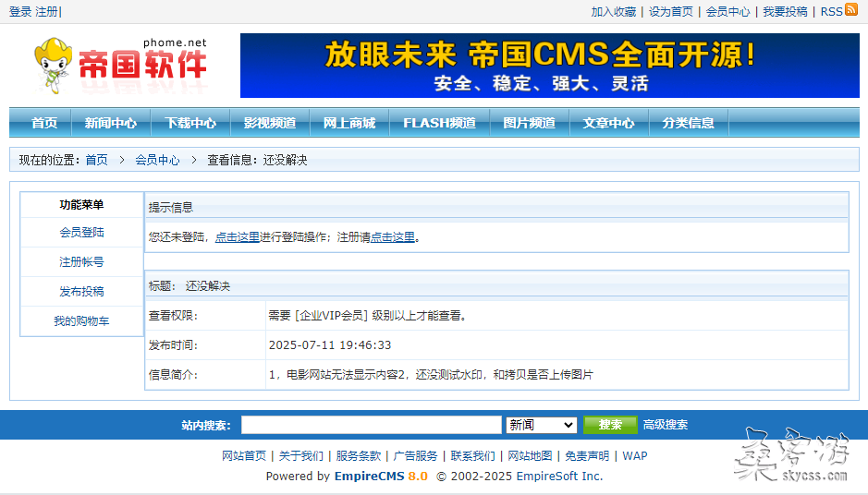
Task: Open 网上商城 navigation tab
Action: pyautogui.click(x=349, y=123)
